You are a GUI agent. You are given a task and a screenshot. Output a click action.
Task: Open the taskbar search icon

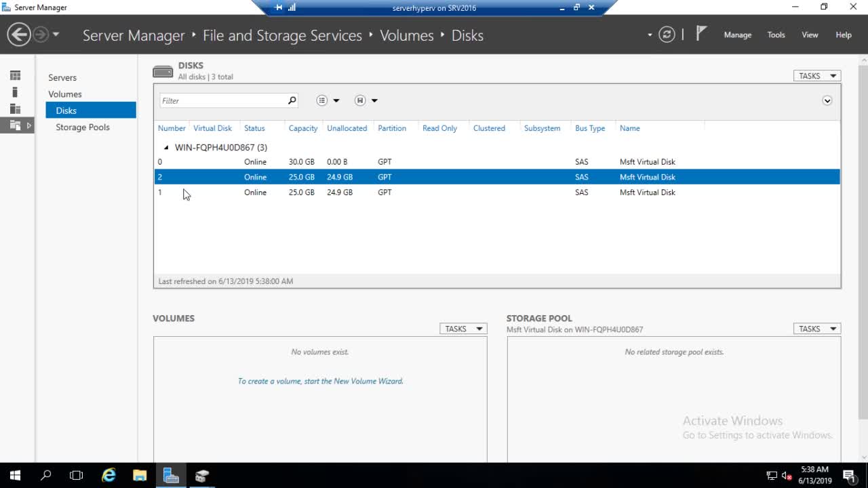pyautogui.click(x=46, y=476)
